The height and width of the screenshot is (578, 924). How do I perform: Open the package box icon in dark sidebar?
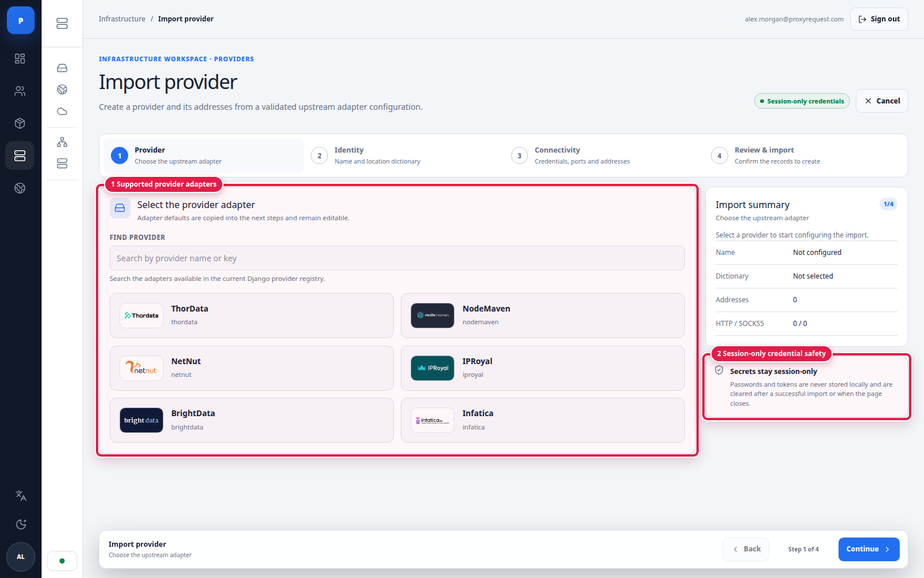[x=20, y=123]
